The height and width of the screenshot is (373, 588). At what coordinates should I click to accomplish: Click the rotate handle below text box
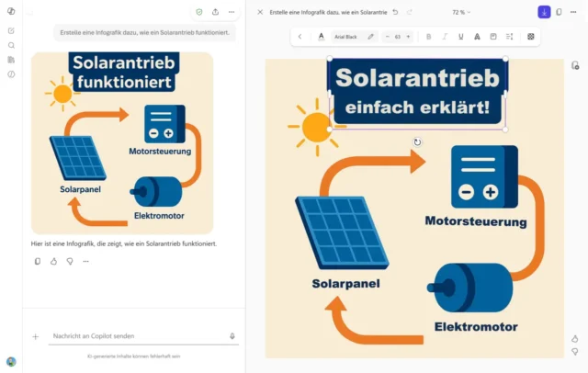point(417,142)
